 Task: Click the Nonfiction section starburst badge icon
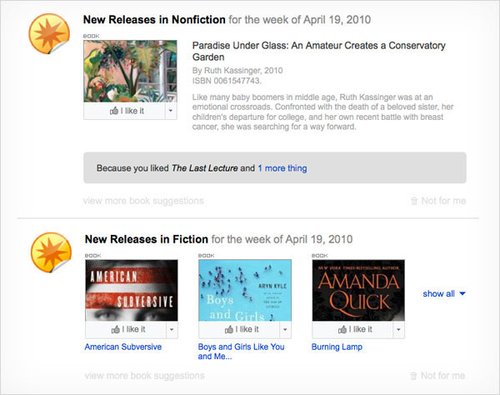49,33
